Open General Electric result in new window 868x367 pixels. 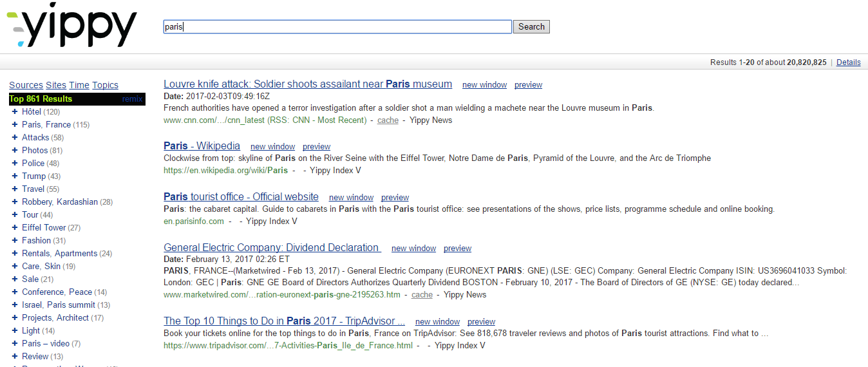click(413, 249)
